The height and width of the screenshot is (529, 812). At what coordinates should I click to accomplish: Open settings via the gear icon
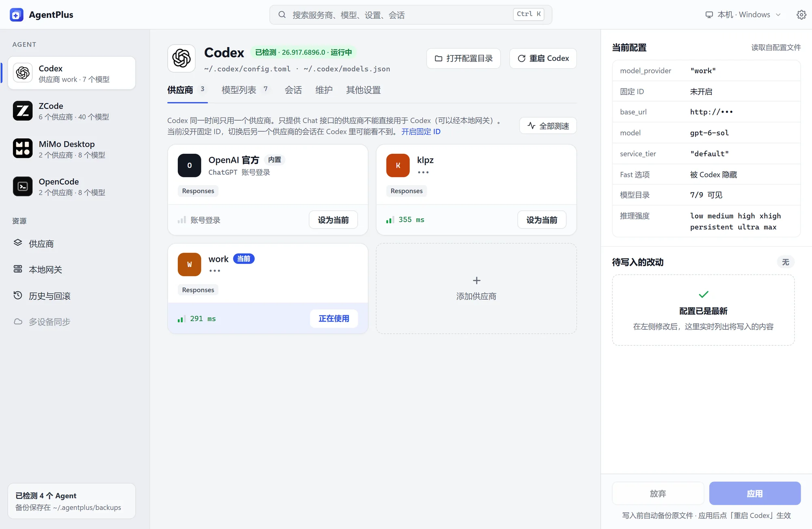801,15
